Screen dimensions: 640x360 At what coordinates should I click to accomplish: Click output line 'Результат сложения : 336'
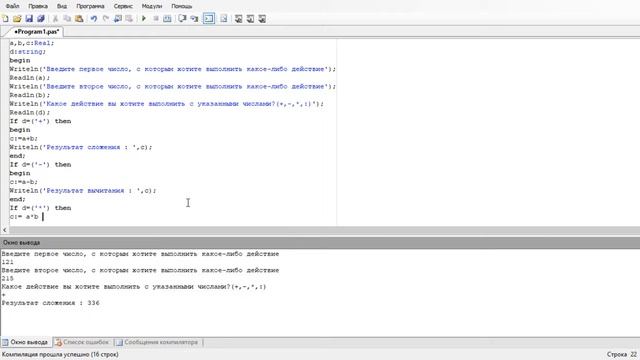click(51, 303)
